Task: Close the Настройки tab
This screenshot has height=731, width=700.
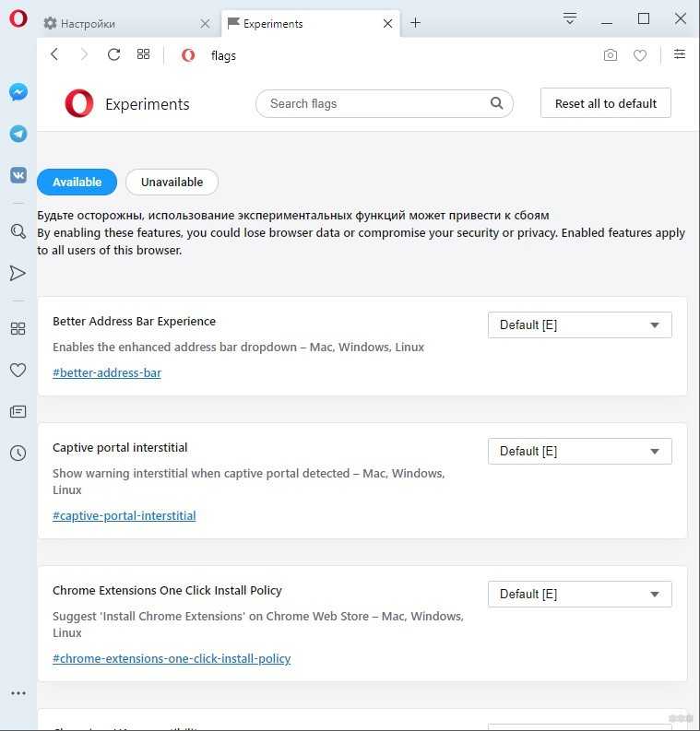Action: tap(205, 23)
